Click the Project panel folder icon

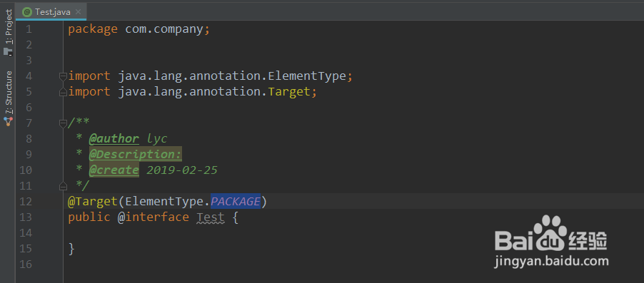tap(9, 51)
